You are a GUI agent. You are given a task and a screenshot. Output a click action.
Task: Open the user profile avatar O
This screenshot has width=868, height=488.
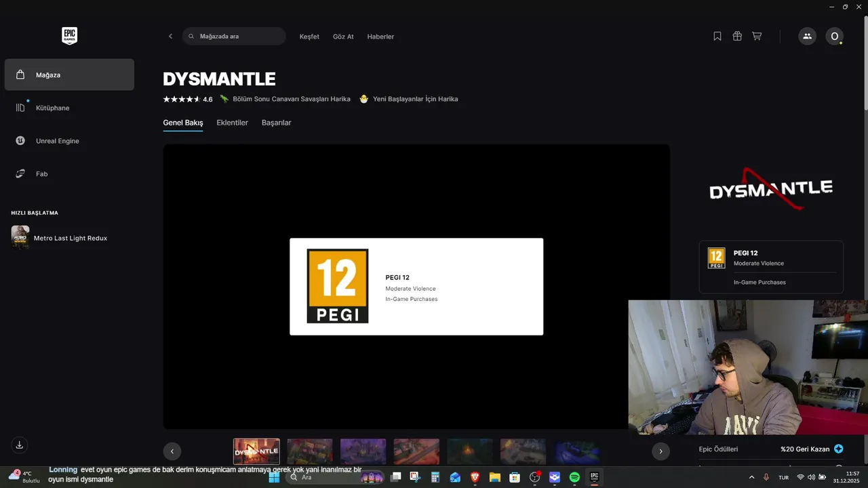tap(834, 37)
